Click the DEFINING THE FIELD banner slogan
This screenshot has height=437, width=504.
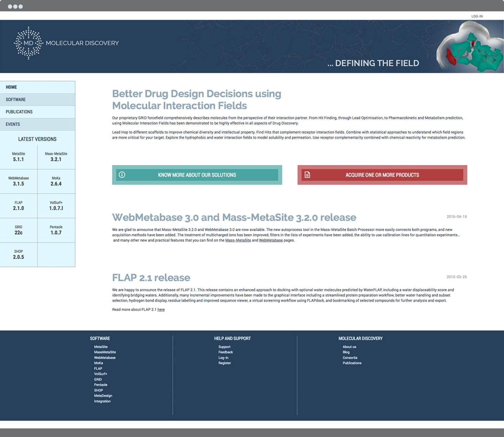(x=373, y=63)
